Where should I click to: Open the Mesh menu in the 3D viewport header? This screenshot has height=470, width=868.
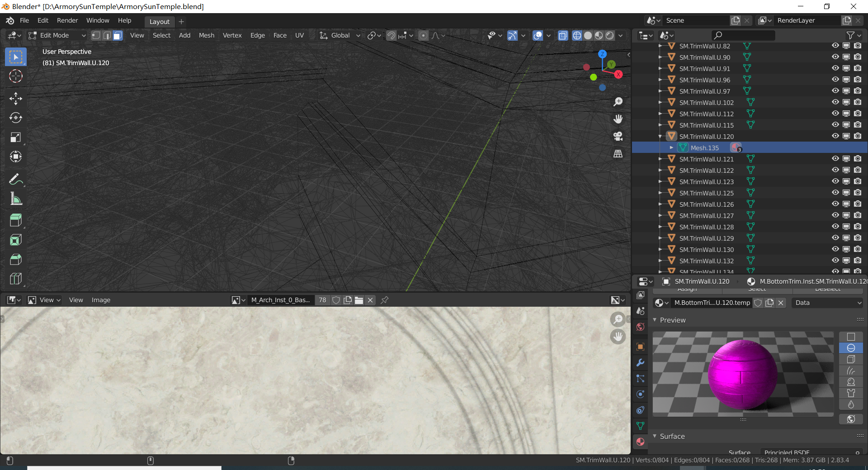[206, 35]
